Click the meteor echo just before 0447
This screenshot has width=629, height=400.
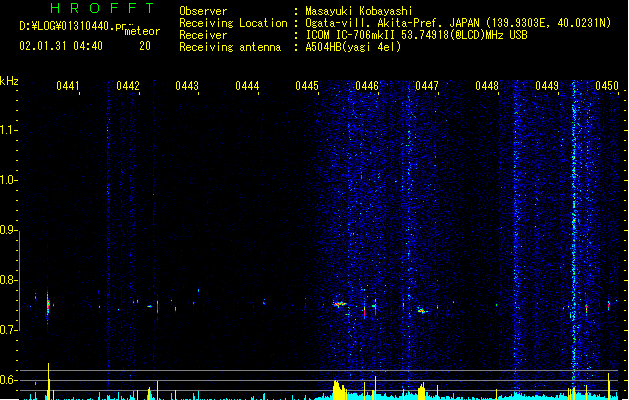[422, 311]
